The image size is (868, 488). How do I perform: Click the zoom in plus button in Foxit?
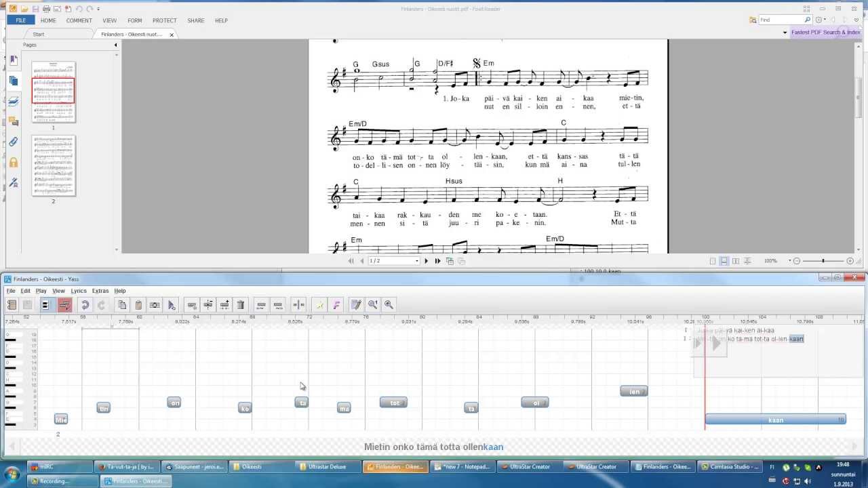[x=850, y=261]
